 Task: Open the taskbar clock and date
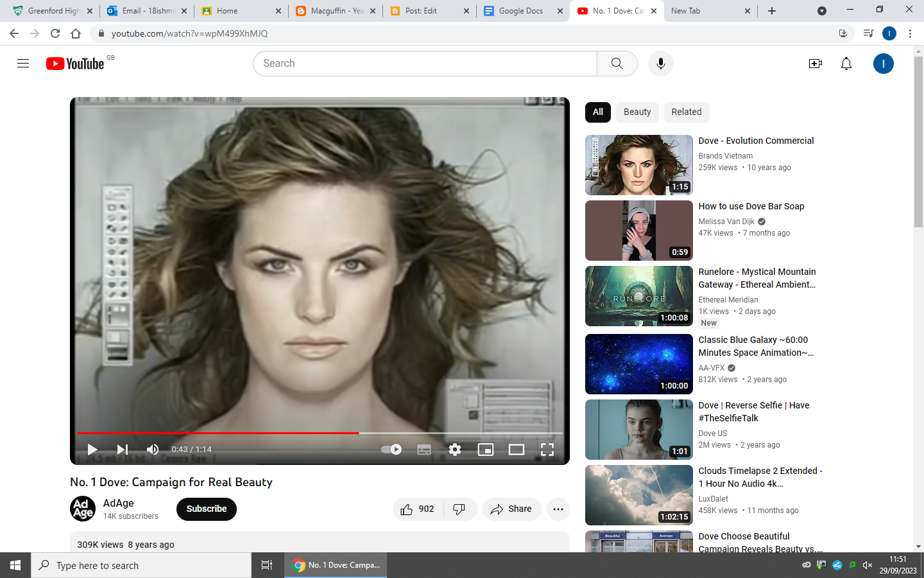click(x=898, y=565)
